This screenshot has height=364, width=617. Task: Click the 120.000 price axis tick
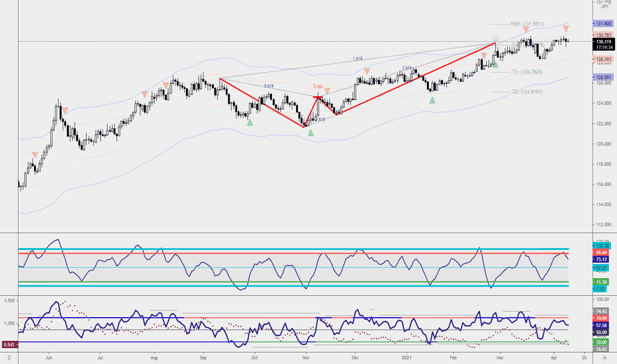pos(604,144)
